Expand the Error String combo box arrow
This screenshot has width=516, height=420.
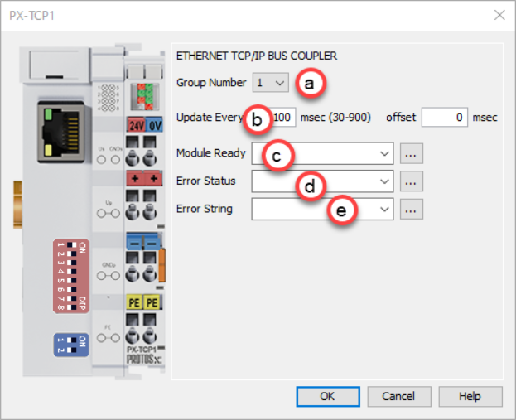[383, 210]
